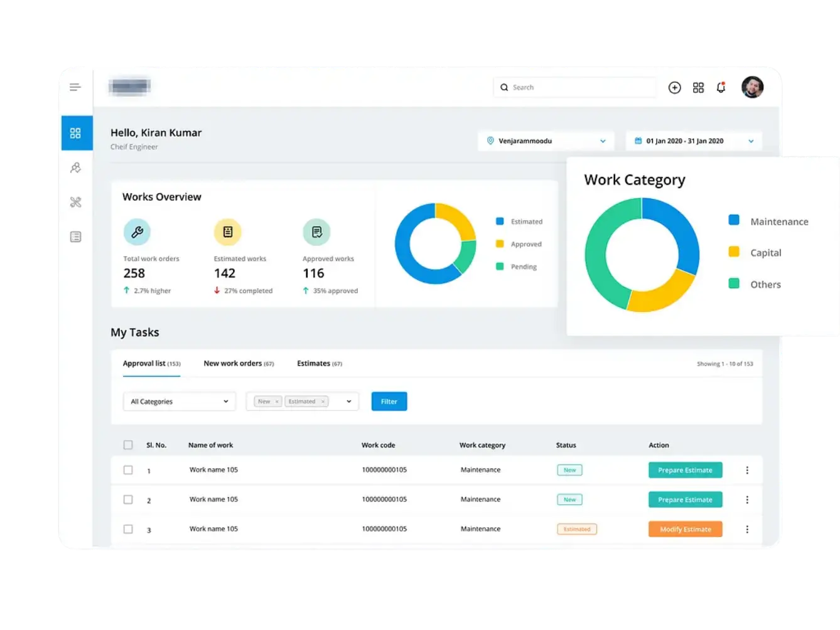This screenshot has height=630, width=840.
Task: Select the dashboard grid icon in sidebar
Action: point(75,133)
